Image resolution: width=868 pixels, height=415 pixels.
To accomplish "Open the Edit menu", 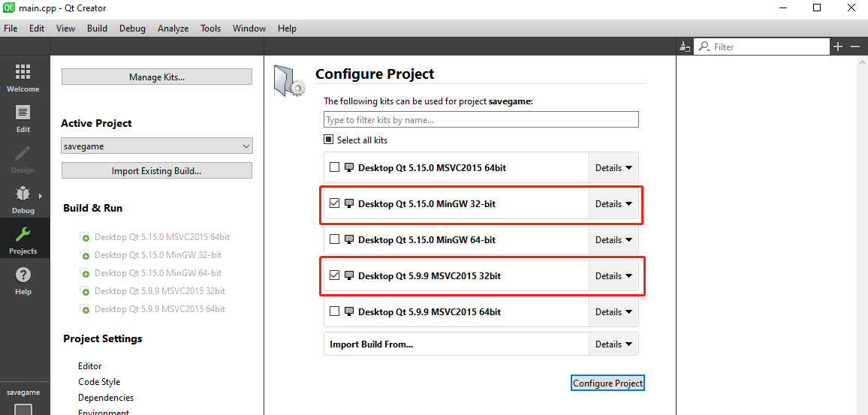I will (x=37, y=29).
